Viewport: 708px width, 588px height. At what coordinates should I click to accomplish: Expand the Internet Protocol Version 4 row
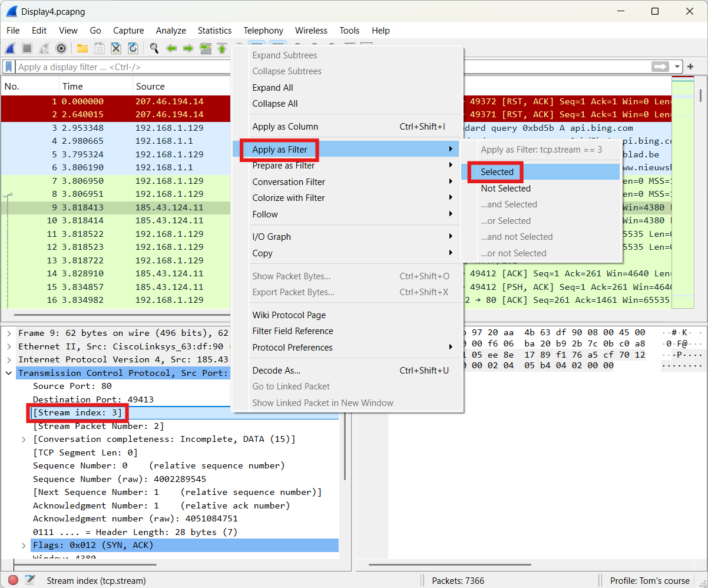(9, 359)
